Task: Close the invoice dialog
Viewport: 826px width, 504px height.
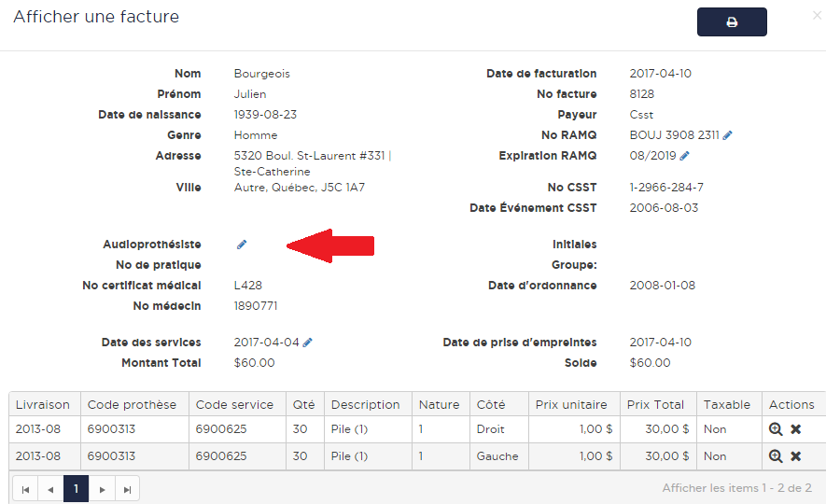Action: (x=818, y=15)
